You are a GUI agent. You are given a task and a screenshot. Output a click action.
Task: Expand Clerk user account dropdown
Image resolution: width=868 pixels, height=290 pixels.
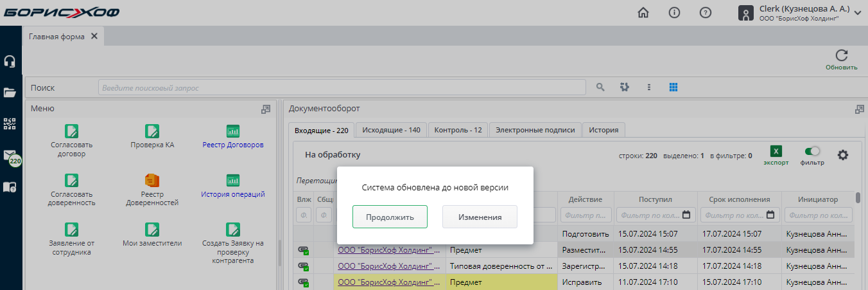pyautogui.click(x=858, y=14)
